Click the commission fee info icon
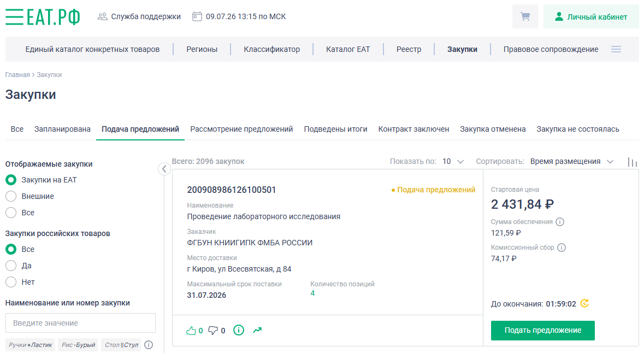This screenshot has height=353, width=644. 562,248
